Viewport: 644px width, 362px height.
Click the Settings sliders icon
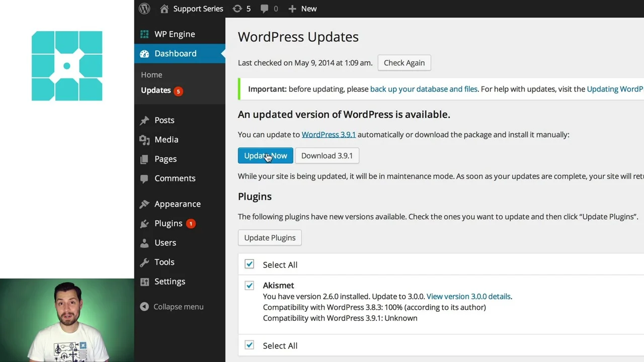coord(144,282)
